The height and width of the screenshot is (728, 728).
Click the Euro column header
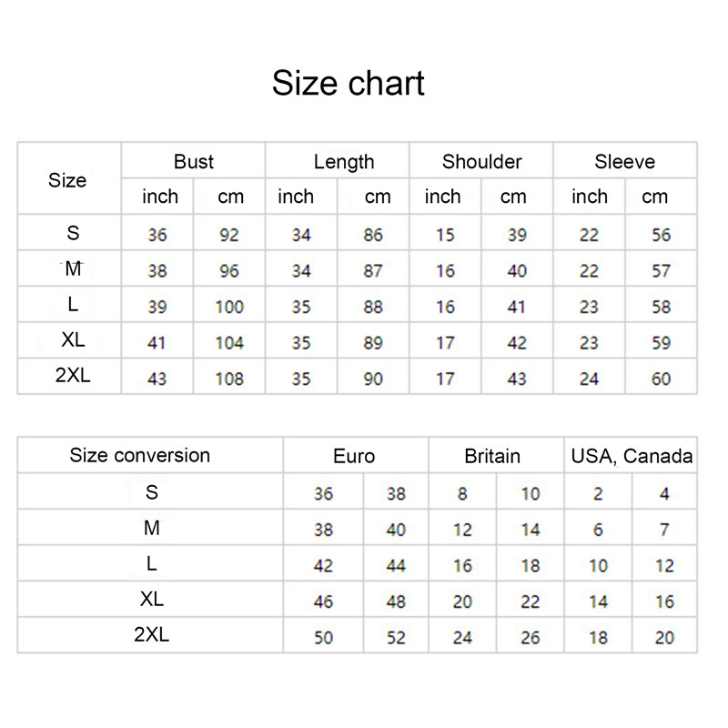(354, 456)
